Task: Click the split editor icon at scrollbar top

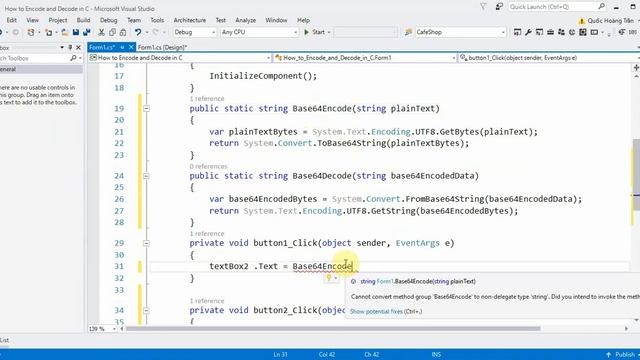Action: (636, 68)
